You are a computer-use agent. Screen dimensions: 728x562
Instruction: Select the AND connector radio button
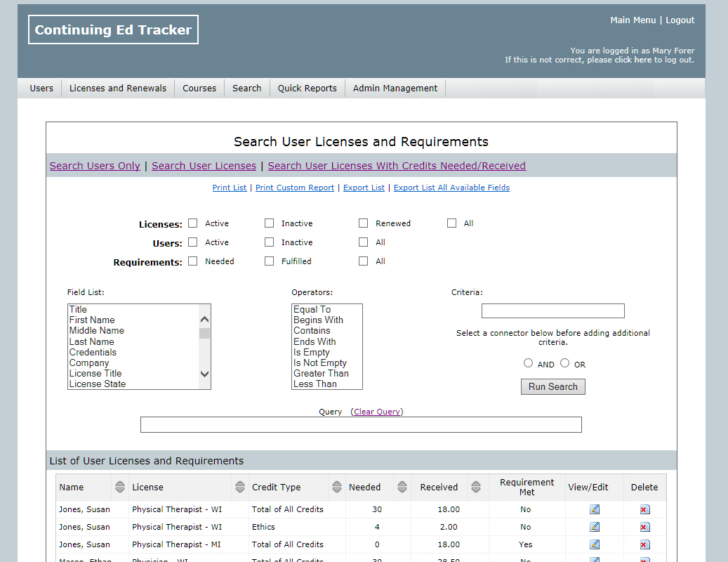click(x=529, y=363)
